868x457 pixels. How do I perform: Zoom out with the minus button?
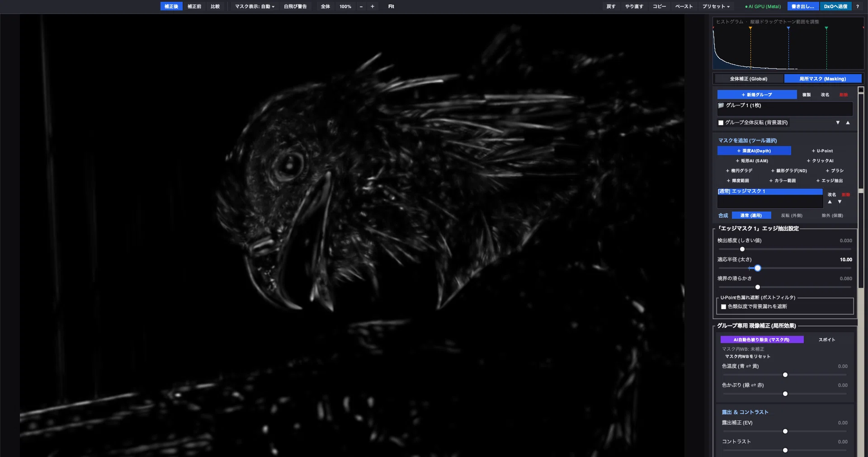pos(361,6)
